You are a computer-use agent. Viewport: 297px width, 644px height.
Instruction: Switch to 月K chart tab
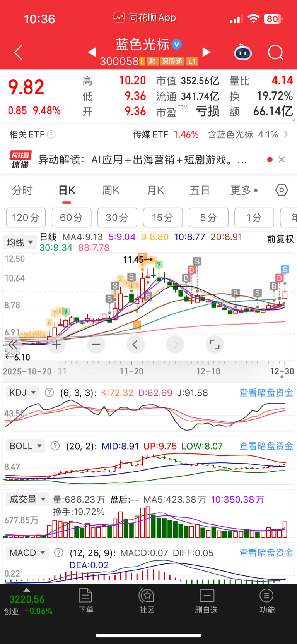(155, 190)
